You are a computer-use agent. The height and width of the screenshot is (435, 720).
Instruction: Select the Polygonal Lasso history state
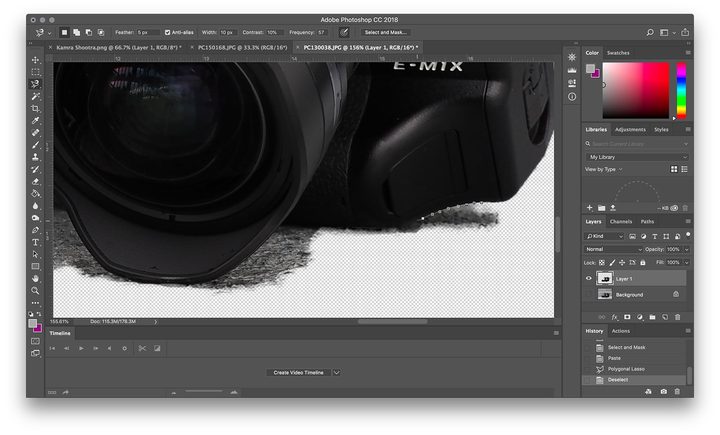point(636,369)
